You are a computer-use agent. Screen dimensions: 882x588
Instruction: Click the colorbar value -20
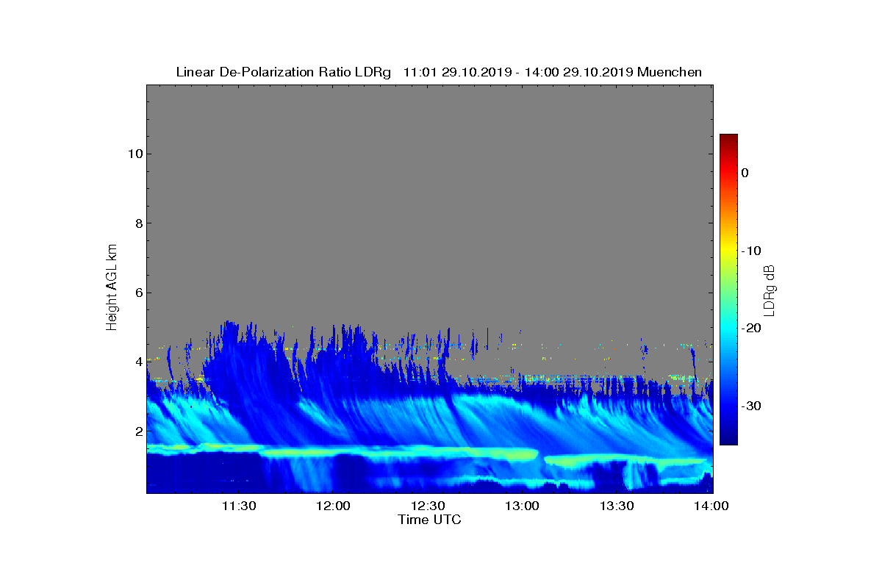[751, 329]
